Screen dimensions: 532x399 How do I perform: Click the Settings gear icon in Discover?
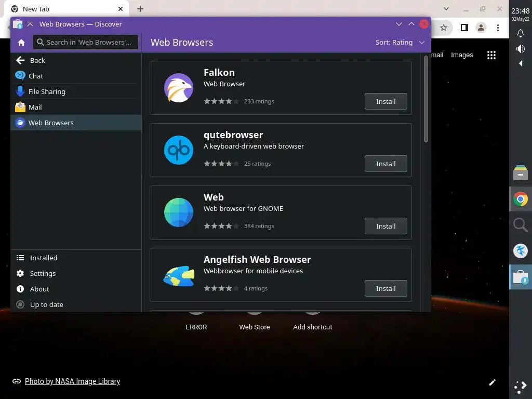(x=20, y=273)
